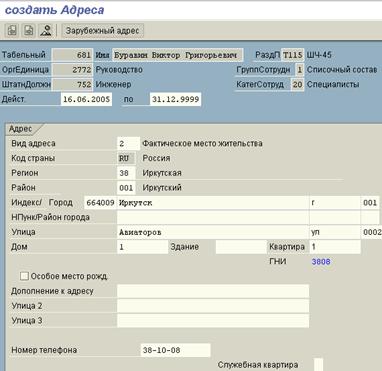
Task: Click the city name field Иркутск
Action: [x=213, y=203]
